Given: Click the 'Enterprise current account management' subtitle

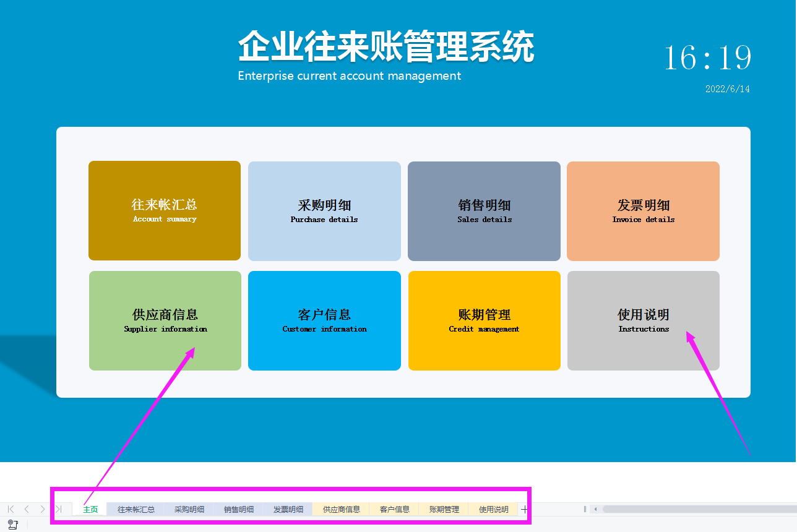Looking at the screenshot, I should 350,76.
